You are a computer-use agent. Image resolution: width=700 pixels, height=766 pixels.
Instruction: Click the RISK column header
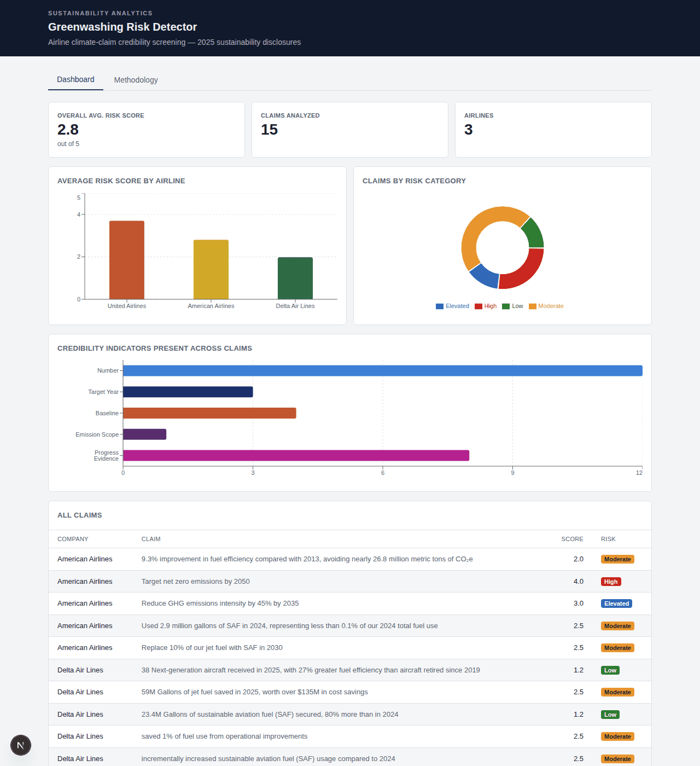(x=608, y=539)
